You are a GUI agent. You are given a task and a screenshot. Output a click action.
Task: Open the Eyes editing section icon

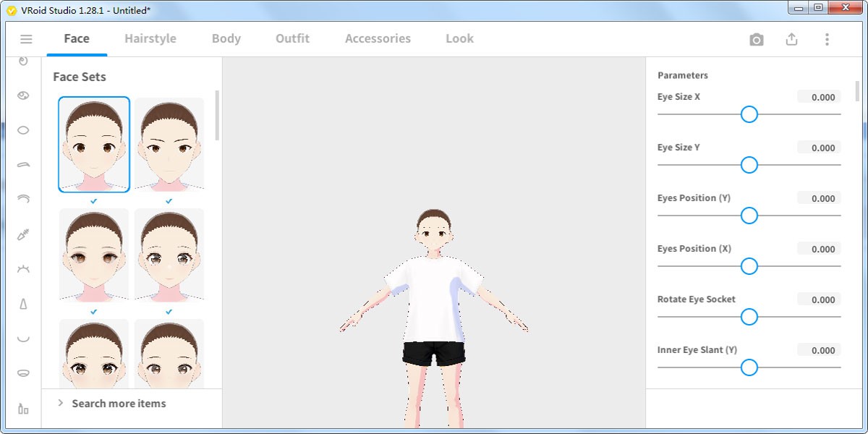click(x=22, y=95)
